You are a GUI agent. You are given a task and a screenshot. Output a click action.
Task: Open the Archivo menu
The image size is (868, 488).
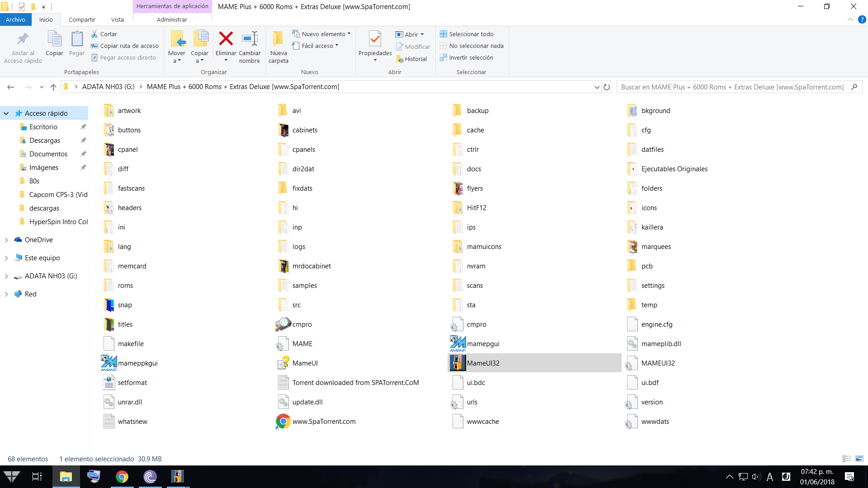tap(16, 19)
